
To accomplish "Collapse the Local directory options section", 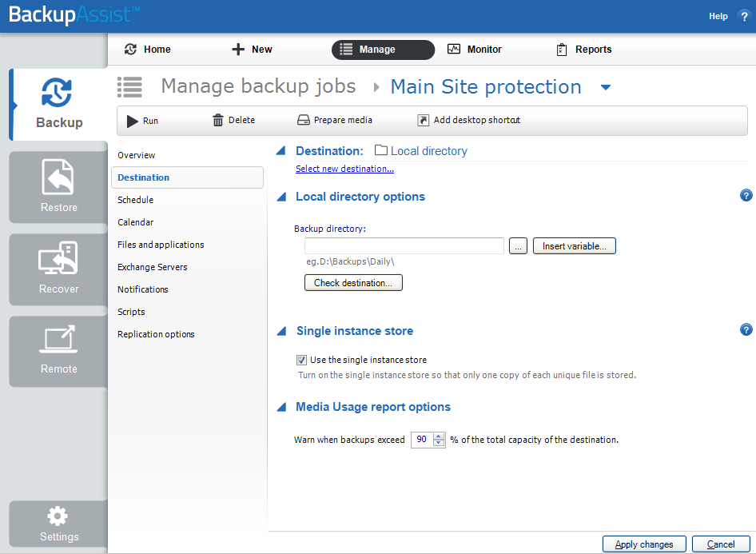I will 281,197.
